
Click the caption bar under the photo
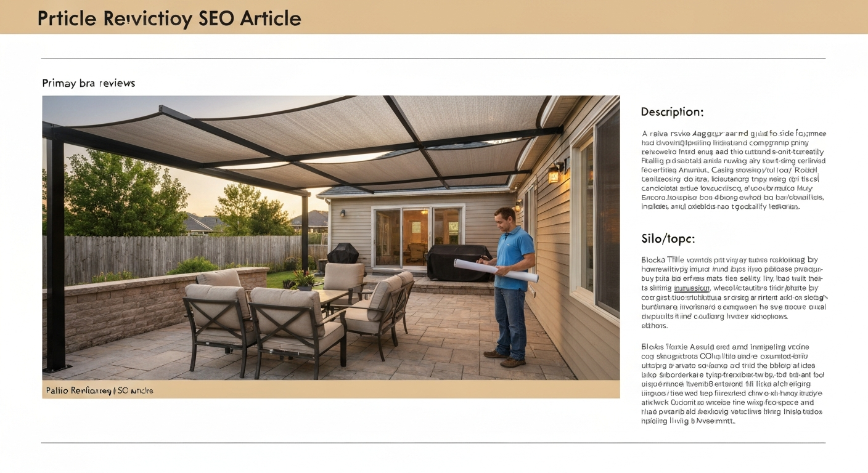(330, 389)
